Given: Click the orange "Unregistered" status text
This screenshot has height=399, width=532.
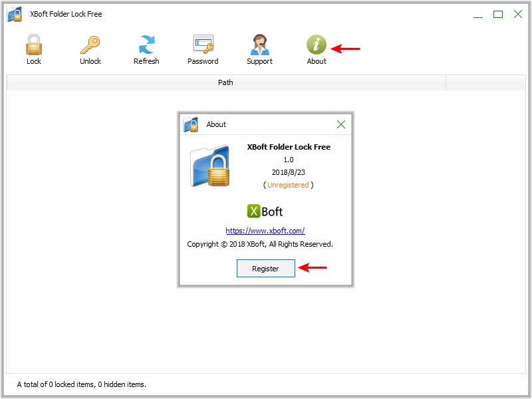Looking at the screenshot, I should click(x=288, y=185).
